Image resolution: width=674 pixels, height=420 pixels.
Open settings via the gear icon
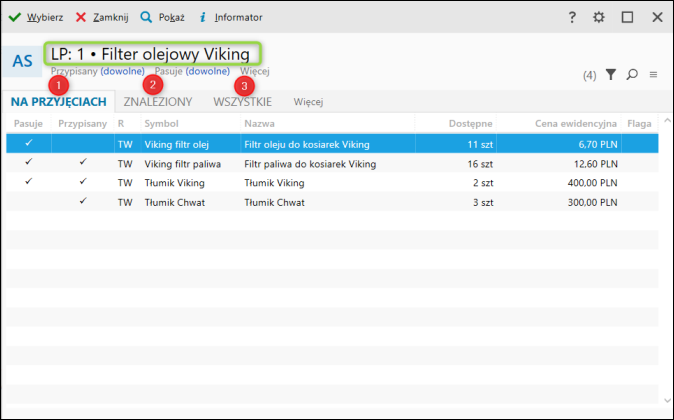[599, 17]
